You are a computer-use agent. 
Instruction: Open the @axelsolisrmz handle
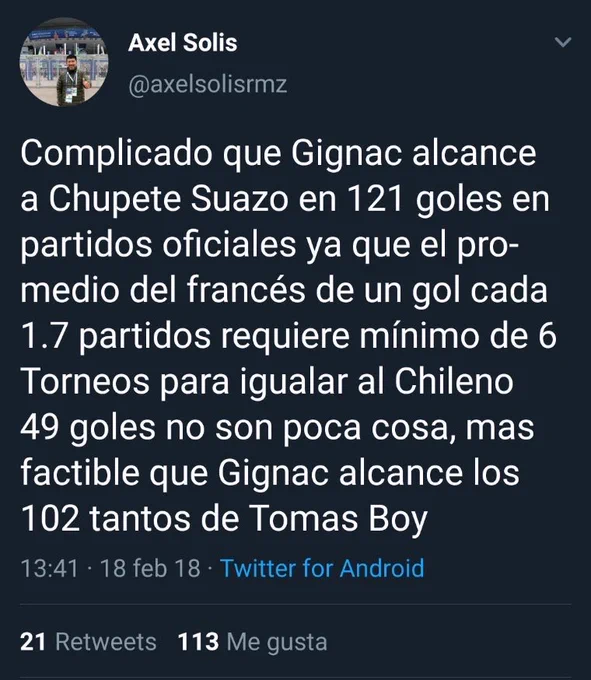[208, 85]
